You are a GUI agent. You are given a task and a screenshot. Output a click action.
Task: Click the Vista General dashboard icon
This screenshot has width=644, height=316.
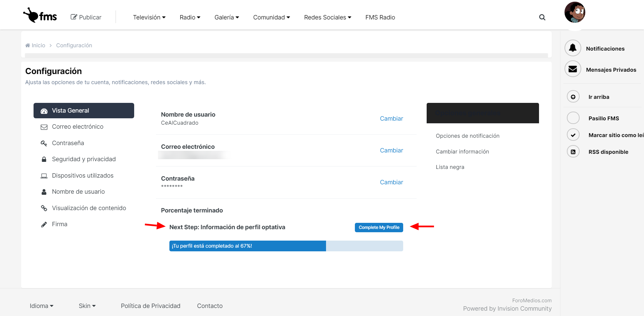click(44, 111)
